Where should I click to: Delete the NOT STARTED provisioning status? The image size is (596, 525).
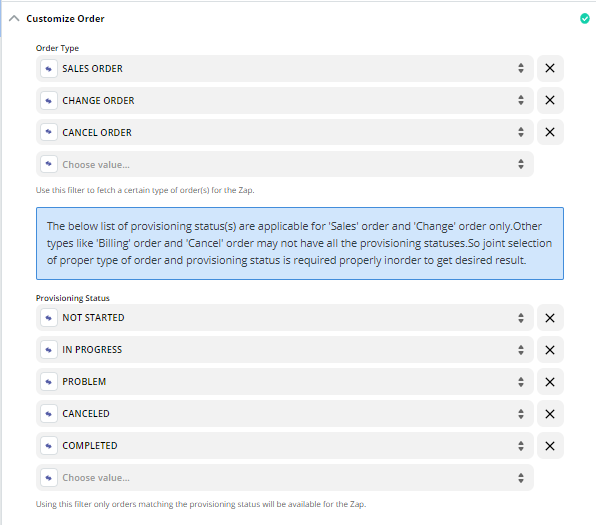pyautogui.click(x=550, y=318)
